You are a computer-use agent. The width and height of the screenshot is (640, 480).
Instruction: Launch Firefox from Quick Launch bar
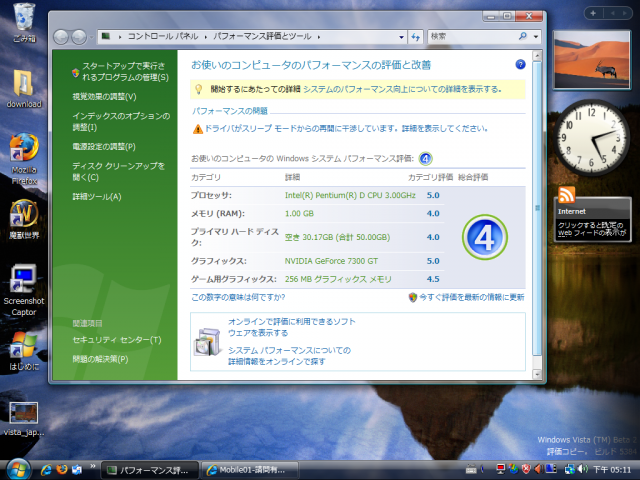click(62, 470)
